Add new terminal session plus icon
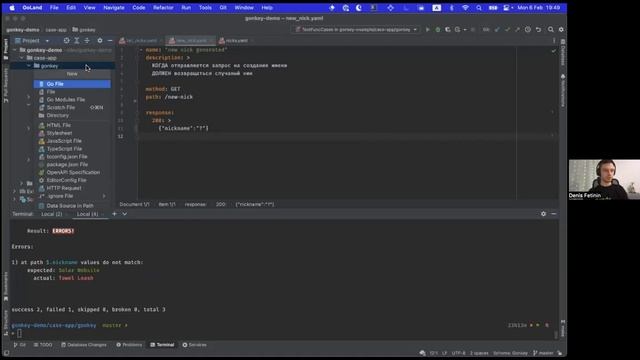The image size is (640, 360). tap(114, 214)
